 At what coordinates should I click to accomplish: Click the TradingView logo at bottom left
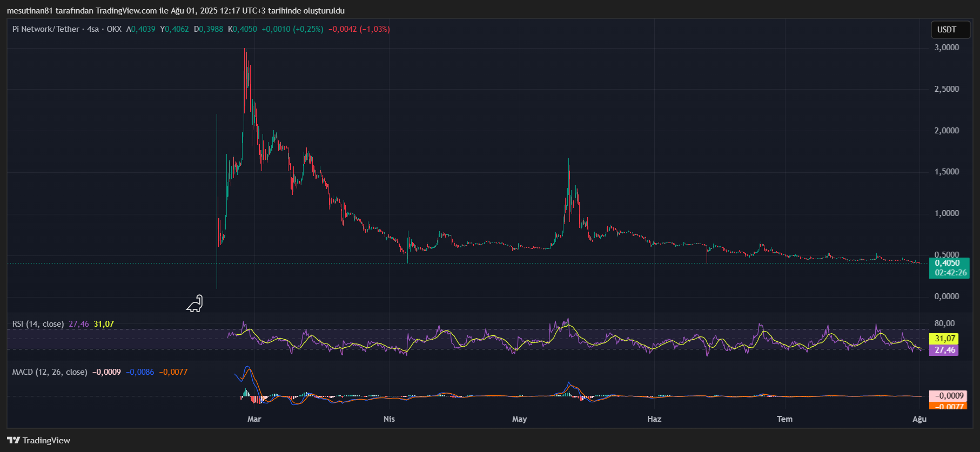38,440
